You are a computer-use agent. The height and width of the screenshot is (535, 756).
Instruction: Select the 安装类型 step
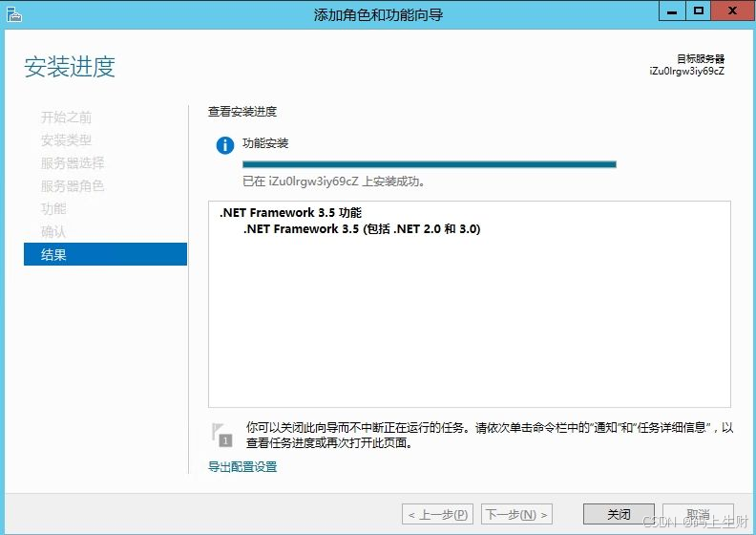66,139
